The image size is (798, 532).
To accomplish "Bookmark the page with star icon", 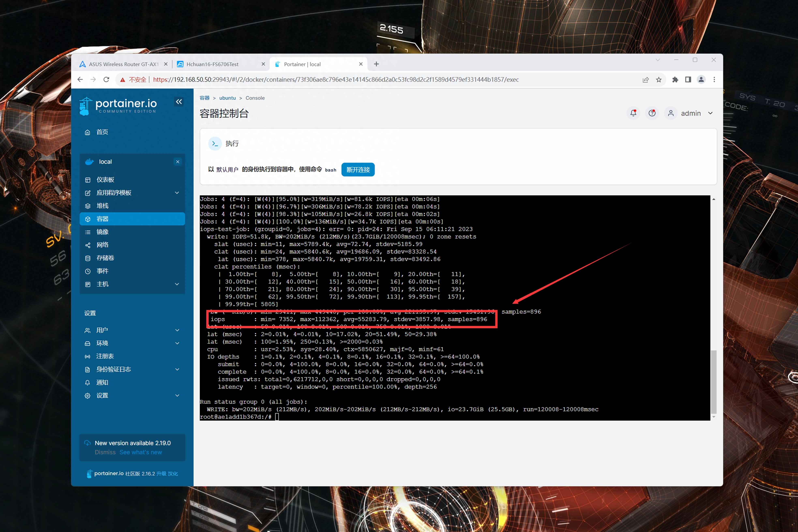I will [659, 79].
